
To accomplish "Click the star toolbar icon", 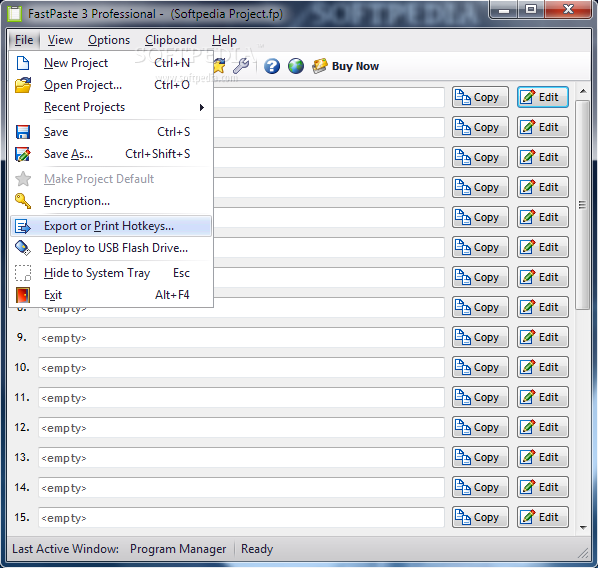I will 219,66.
